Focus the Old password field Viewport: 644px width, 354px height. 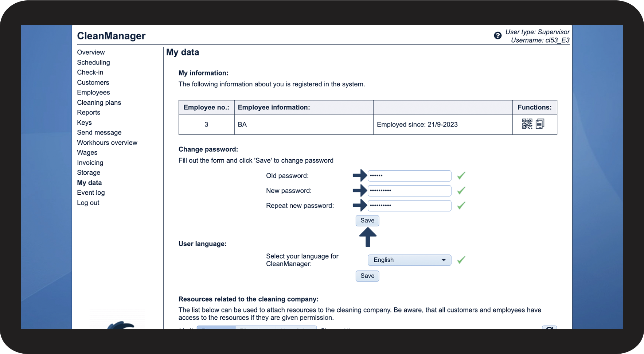click(409, 176)
